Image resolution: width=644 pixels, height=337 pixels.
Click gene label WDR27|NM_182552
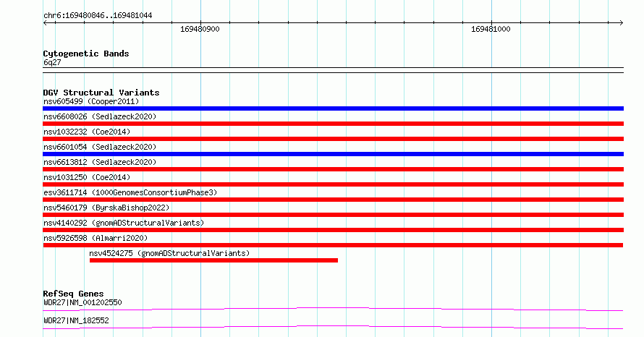click(x=76, y=320)
